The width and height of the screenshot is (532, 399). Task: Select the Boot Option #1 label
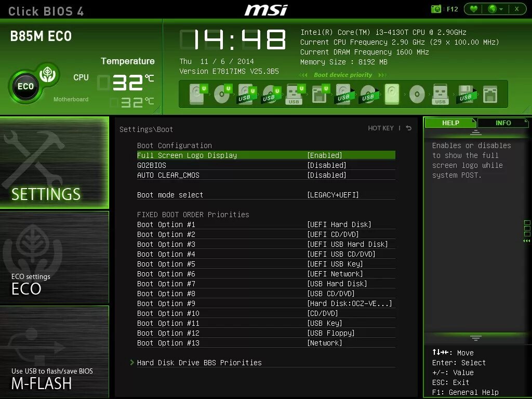[166, 224]
